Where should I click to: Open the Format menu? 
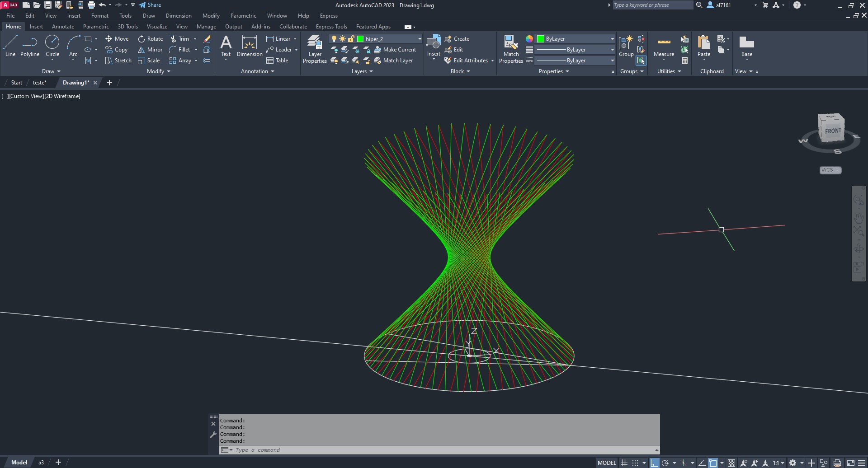tap(99, 16)
